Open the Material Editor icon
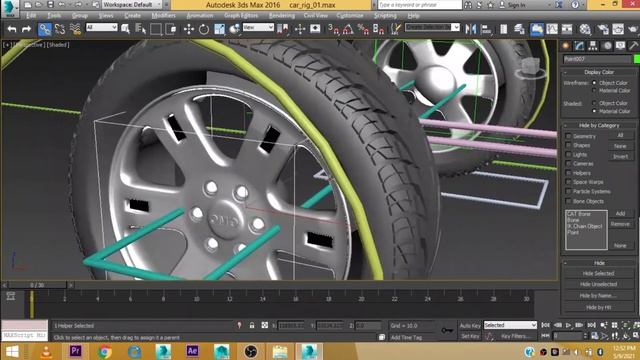640x360 pixels. pyautogui.click(x=585, y=29)
